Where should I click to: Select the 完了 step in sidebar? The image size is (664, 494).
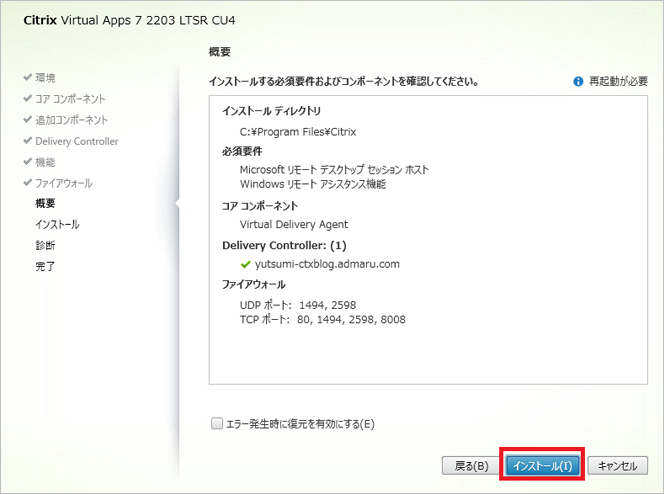[45, 267]
